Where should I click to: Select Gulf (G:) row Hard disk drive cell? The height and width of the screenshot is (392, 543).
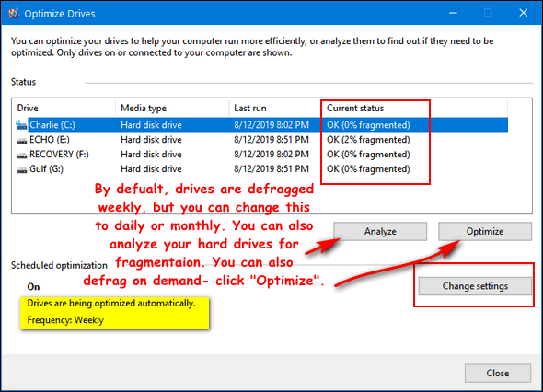point(151,169)
